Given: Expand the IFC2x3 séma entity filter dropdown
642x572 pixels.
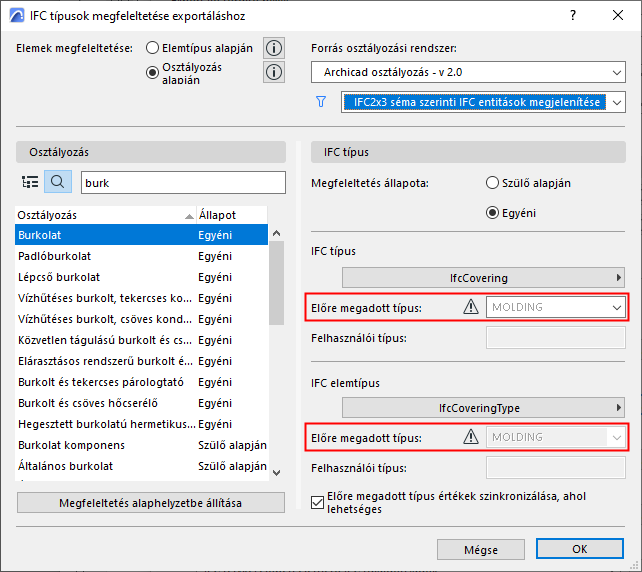Looking at the screenshot, I should click(483, 102).
